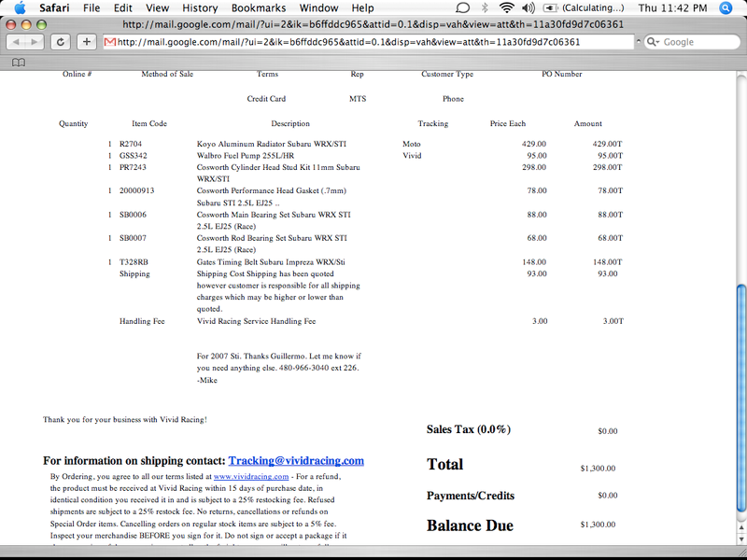
Task: Open the iChat status bubble icon
Action: click(x=462, y=8)
